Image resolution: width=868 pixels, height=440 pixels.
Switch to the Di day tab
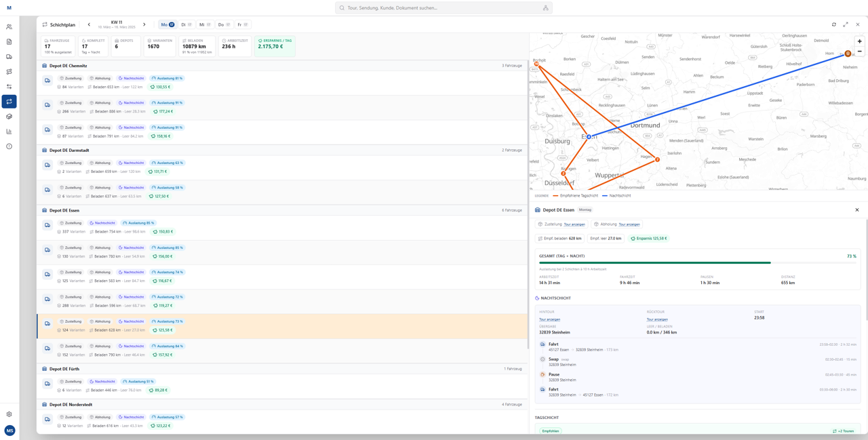[x=186, y=24]
